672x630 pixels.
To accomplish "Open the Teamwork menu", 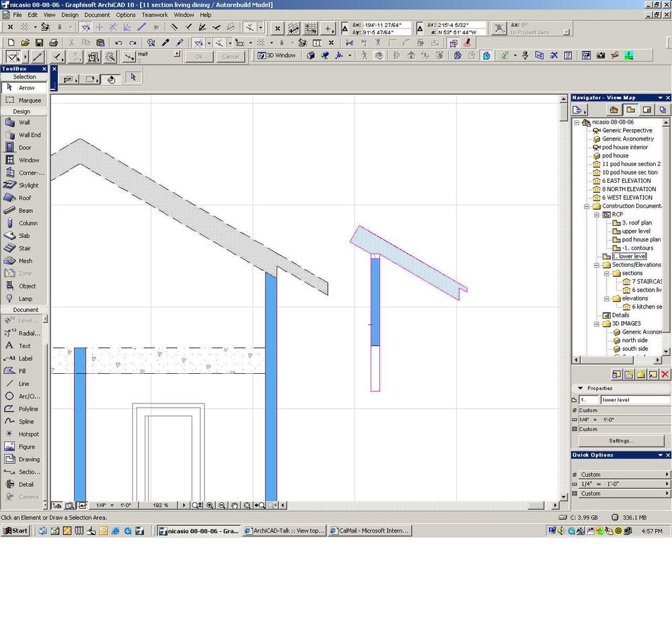I will click(x=155, y=15).
